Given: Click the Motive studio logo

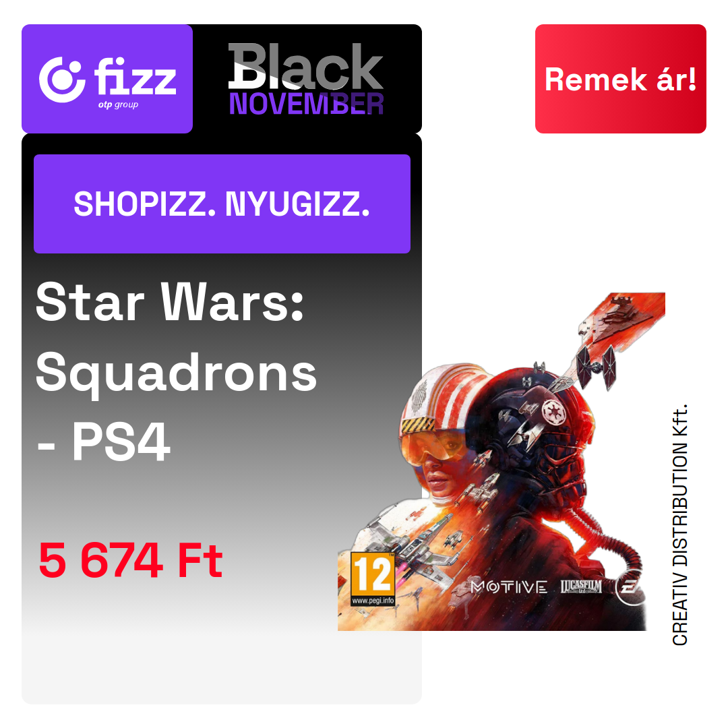Looking at the screenshot, I should pos(509,587).
